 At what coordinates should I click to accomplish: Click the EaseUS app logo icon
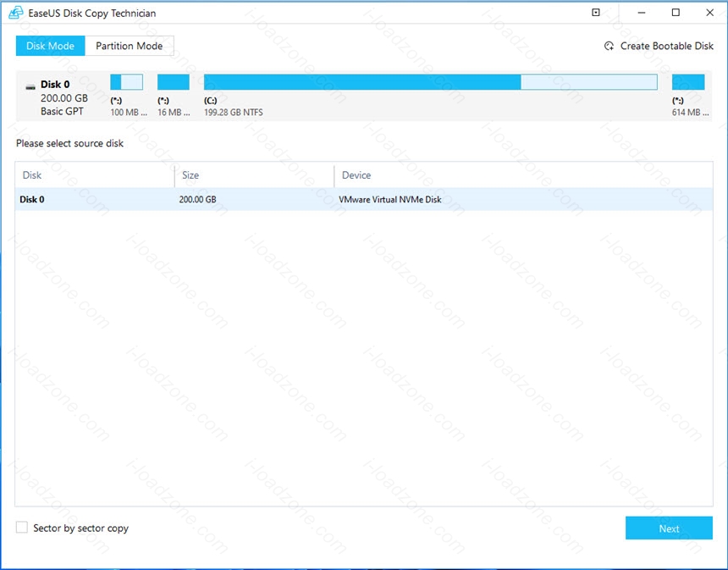point(16,13)
